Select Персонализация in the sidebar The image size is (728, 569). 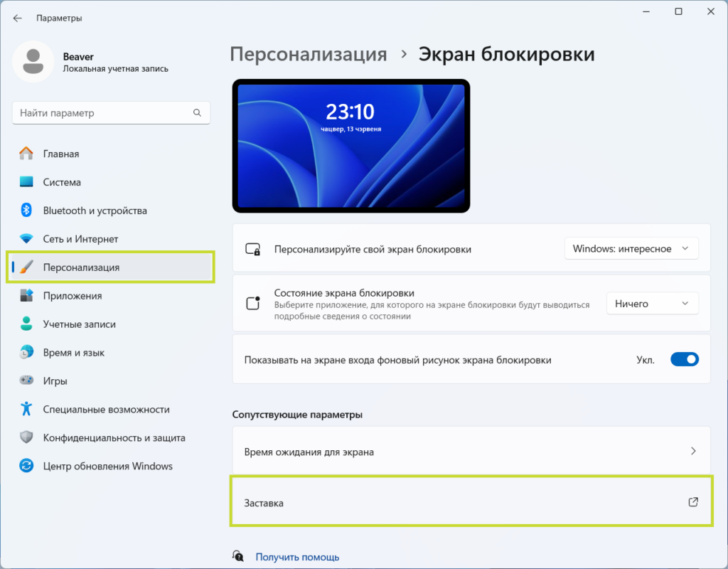tap(110, 267)
